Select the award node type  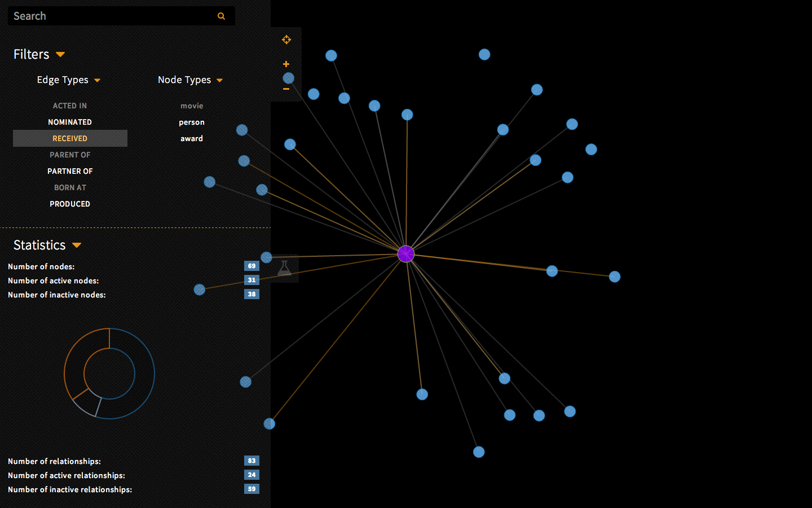click(x=192, y=138)
